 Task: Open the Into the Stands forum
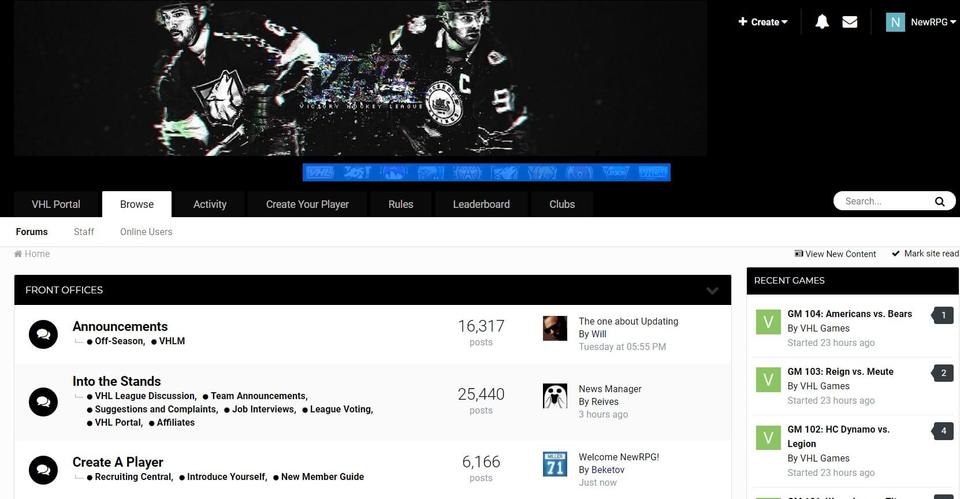(x=116, y=381)
